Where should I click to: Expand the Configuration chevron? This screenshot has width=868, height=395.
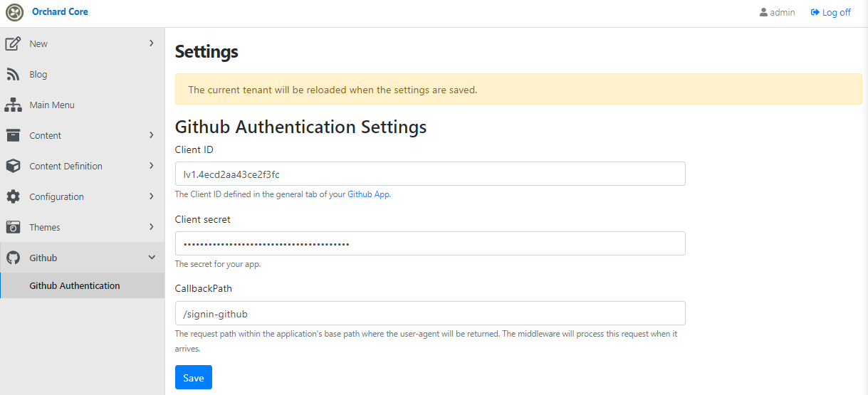click(152, 196)
